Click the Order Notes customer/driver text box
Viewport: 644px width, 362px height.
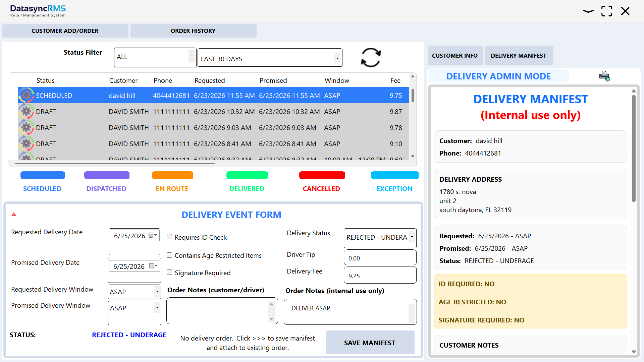(x=222, y=311)
